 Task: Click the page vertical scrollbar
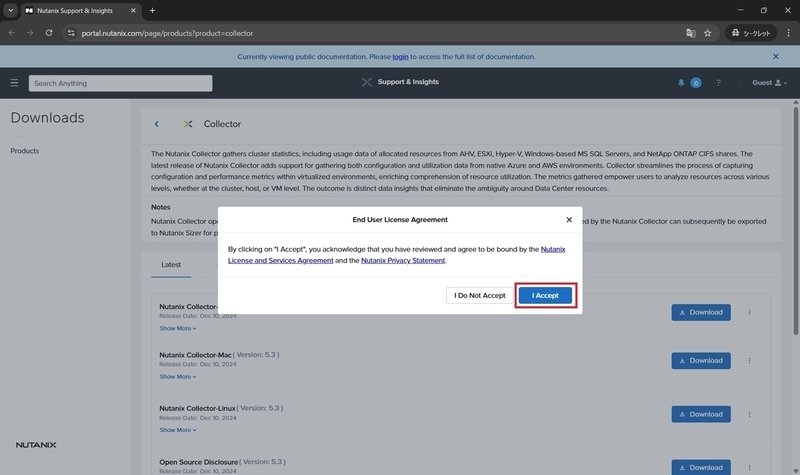coord(795,220)
